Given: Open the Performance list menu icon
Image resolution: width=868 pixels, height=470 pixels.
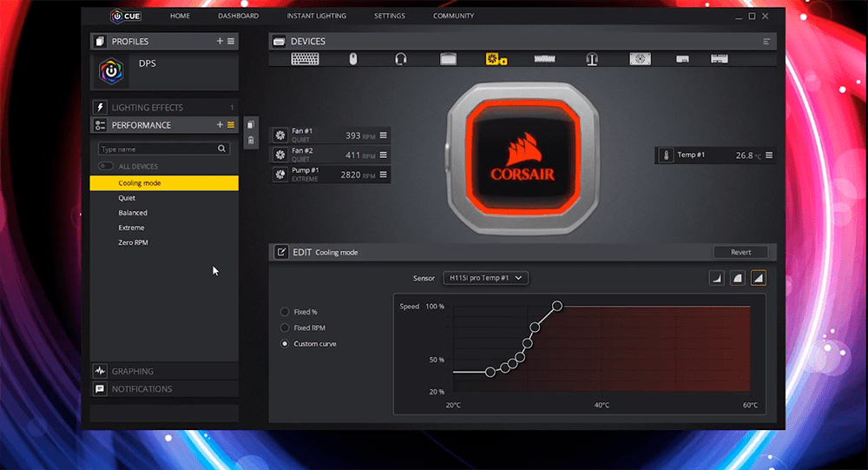Looking at the screenshot, I should (231, 125).
